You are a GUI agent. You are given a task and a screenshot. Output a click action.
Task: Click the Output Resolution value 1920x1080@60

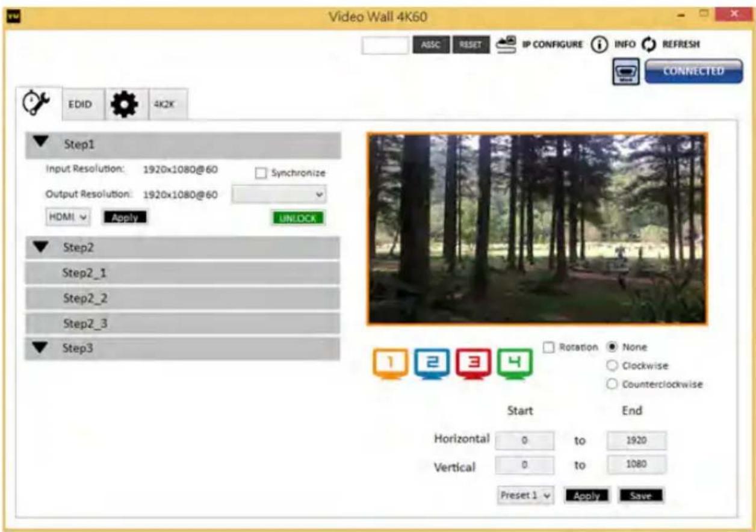point(180,194)
